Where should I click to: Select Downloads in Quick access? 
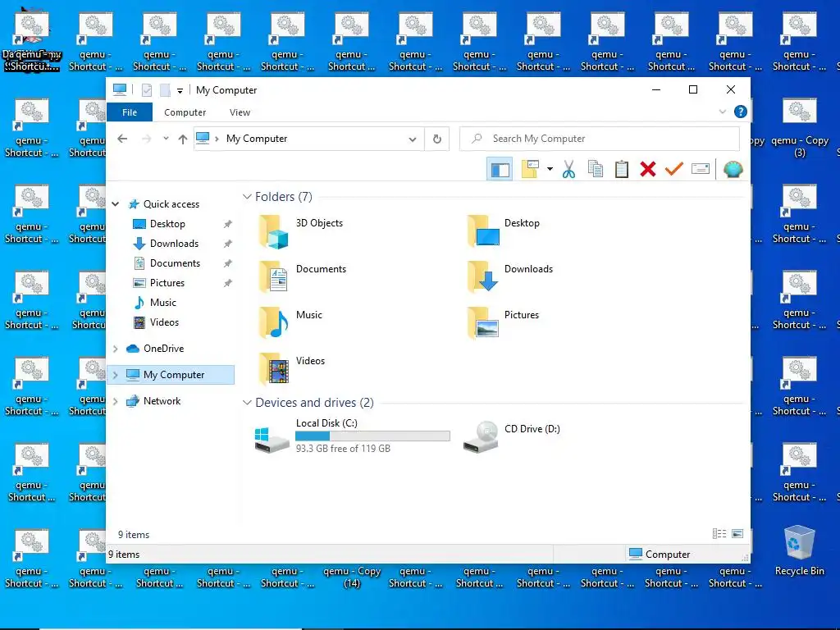174,244
